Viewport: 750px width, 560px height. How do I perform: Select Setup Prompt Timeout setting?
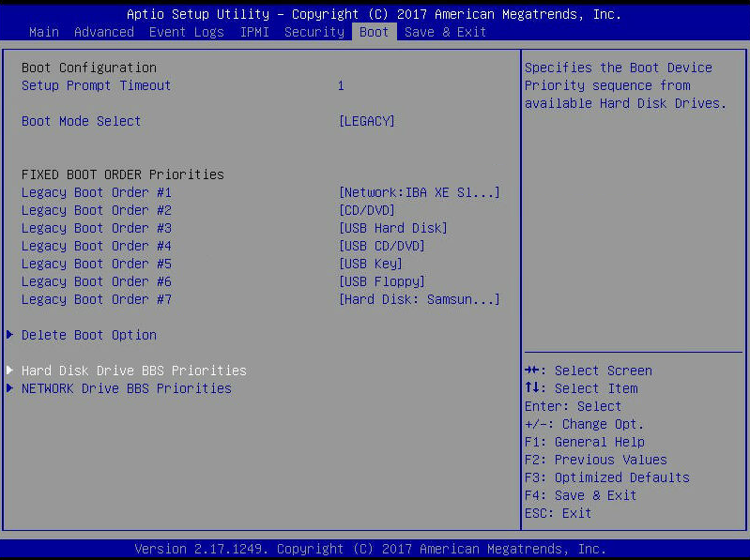(x=96, y=85)
